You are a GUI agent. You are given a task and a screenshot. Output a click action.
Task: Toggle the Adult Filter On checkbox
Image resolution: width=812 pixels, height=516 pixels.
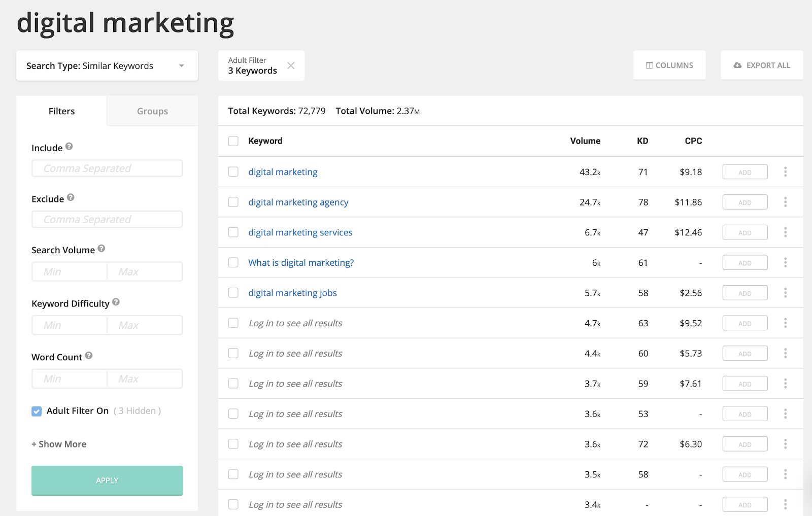tap(37, 411)
